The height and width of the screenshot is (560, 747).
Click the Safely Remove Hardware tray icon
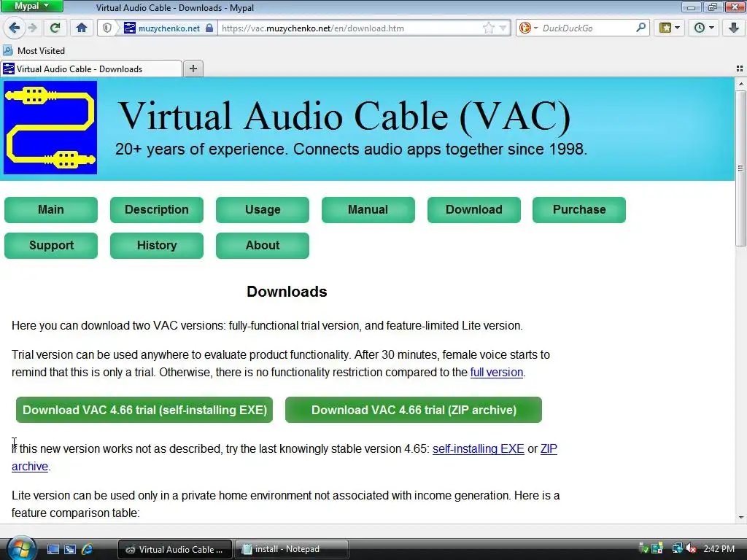click(x=643, y=548)
